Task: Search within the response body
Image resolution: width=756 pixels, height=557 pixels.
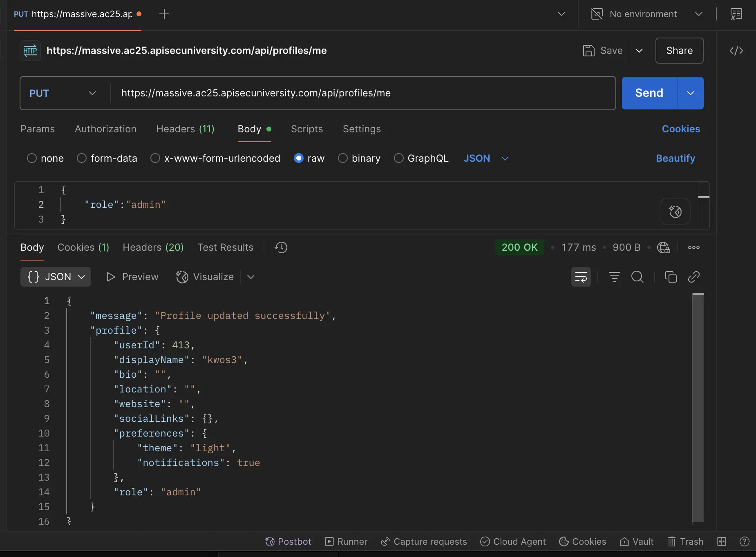Action: pos(637,277)
